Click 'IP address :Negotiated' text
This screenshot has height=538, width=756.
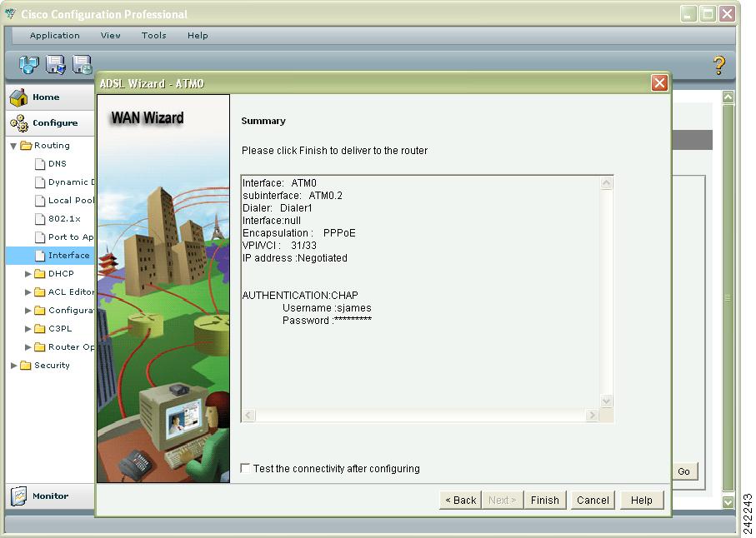(x=294, y=258)
